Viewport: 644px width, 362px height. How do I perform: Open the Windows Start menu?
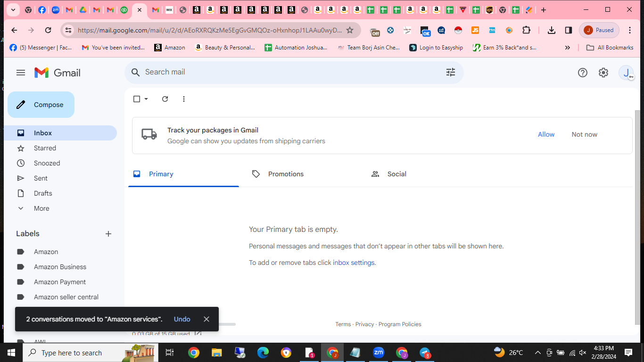(11, 353)
